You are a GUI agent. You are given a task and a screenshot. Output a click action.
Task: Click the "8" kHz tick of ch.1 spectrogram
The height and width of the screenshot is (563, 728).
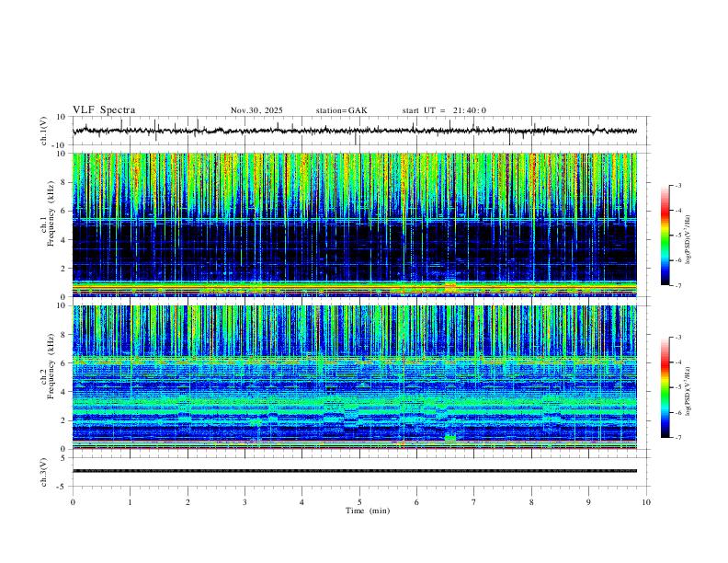coord(63,182)
